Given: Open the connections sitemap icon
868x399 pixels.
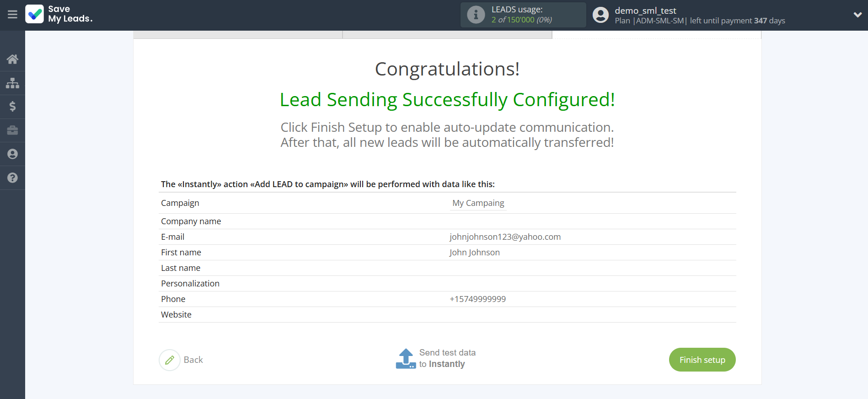Looking at the screenshot, I should (x=12, y=83).
